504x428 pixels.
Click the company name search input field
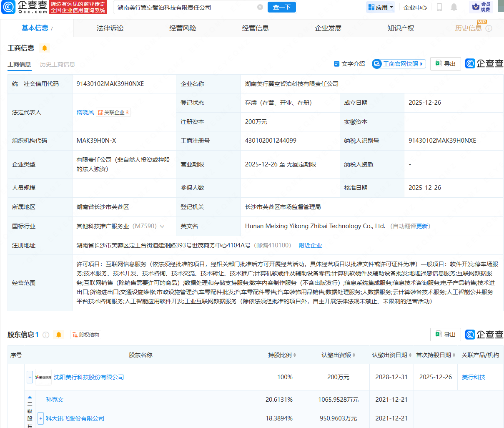186,7
